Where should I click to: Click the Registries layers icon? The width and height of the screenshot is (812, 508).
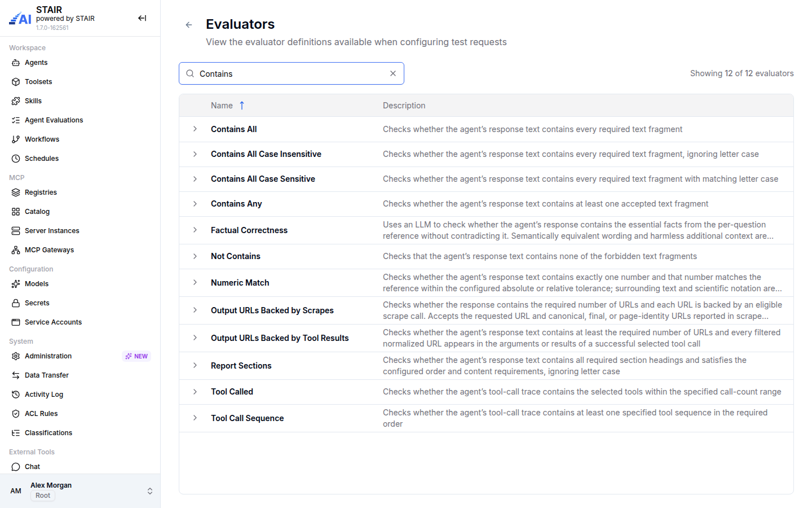16,192
